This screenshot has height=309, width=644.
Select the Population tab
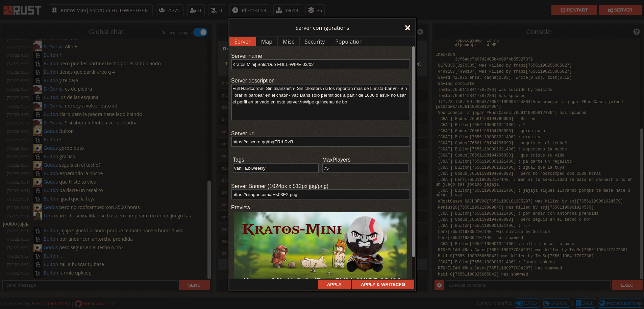tap(349, 42)
